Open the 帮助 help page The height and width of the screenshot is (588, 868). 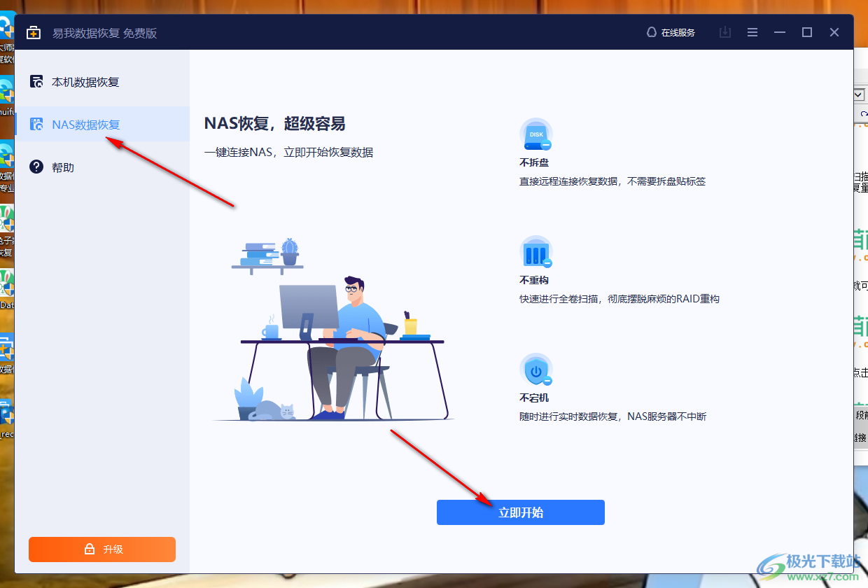(102, 167)
